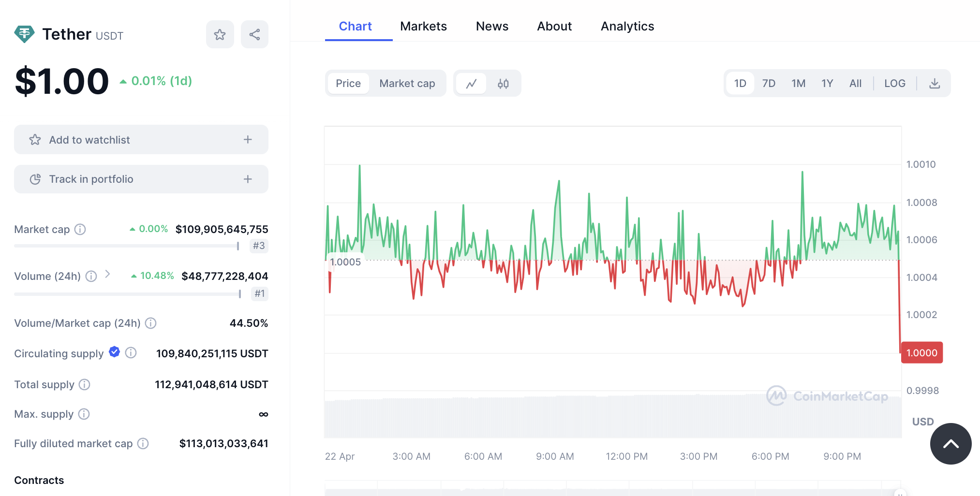The height and width of the screenshot is (496, 980).
Task: Expand Track in portfolio plus
Action: click(x=248, y=179)
